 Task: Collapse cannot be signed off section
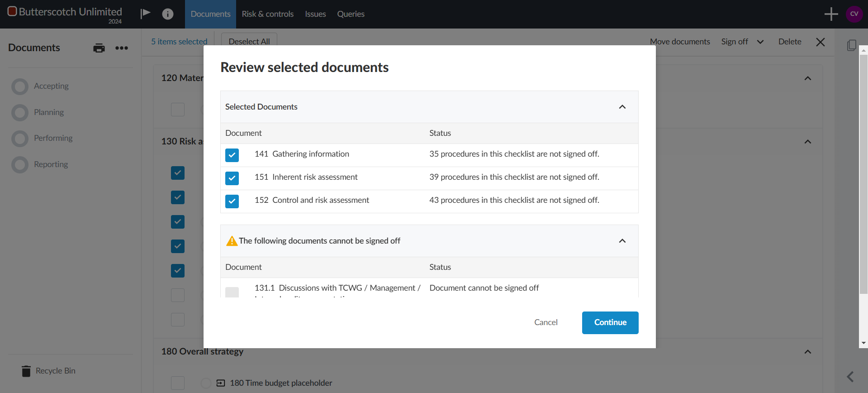pyautogui.click(x=622, y=241)
